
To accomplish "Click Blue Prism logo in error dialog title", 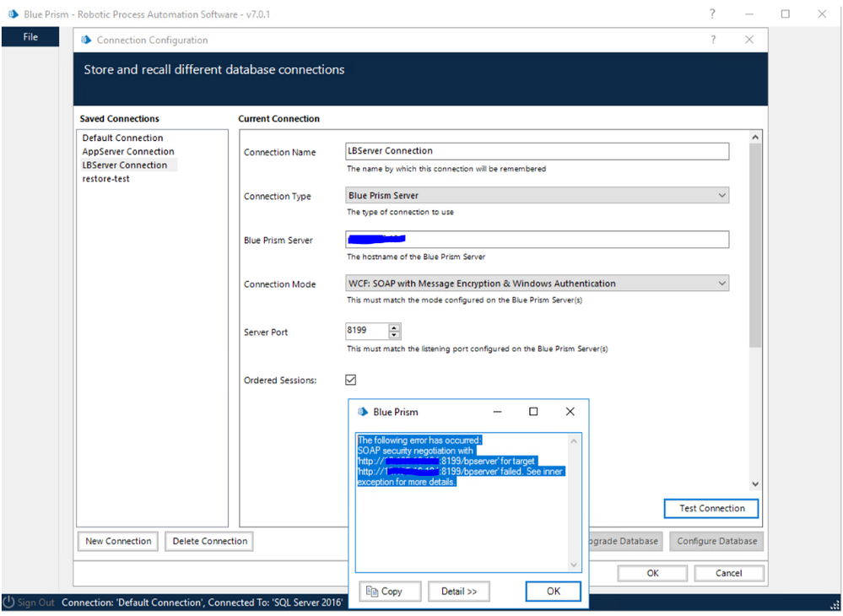I will pyautogui.click(x=363, y=412).
